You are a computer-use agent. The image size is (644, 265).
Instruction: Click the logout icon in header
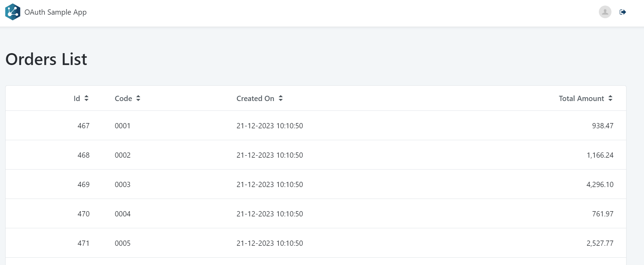point(623,12)
